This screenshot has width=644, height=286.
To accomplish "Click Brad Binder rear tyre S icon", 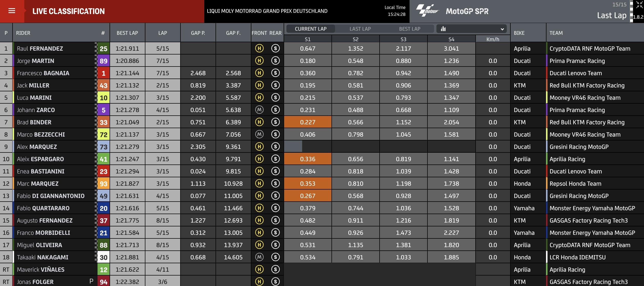I will click(x=275, y=122).
